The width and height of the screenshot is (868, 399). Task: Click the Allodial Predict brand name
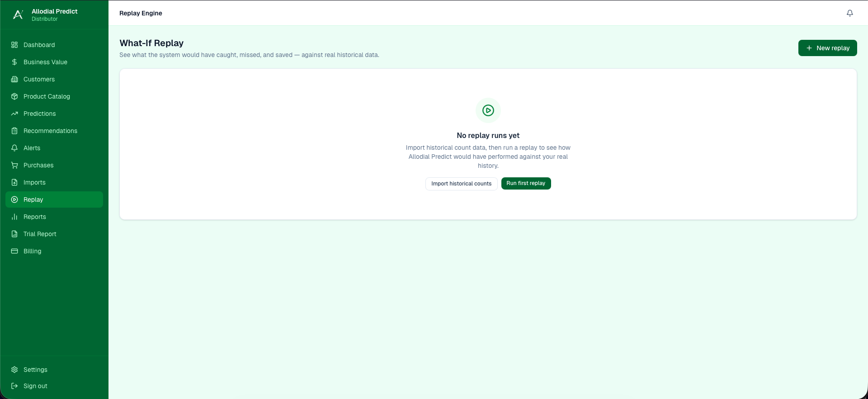click(x=55, y=11)
